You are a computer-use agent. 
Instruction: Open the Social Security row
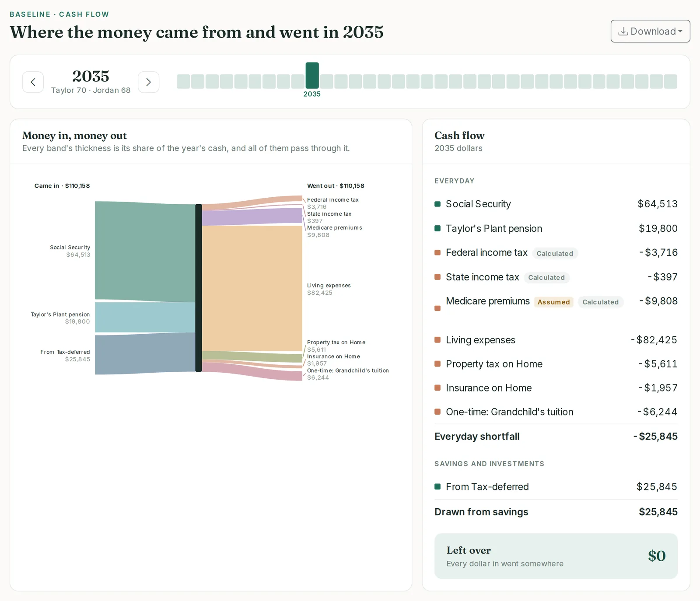pyautogui.click(x=556, y=204)
